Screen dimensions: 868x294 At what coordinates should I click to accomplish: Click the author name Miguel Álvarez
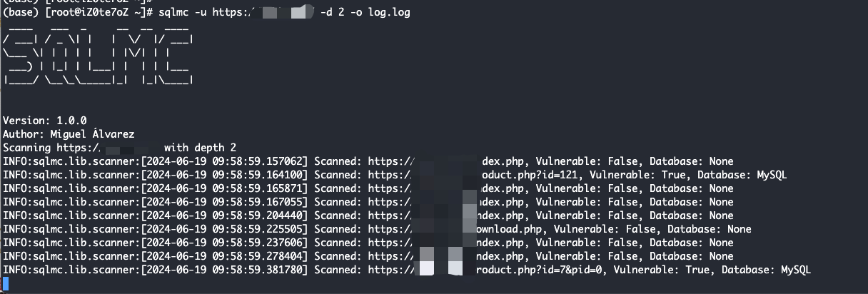click(92, 134)
